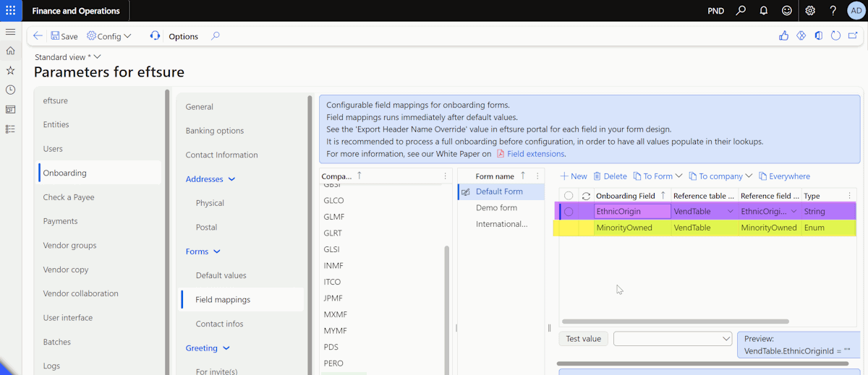Select company GLCO in list

pyautogui.click(x=333, y=201)
